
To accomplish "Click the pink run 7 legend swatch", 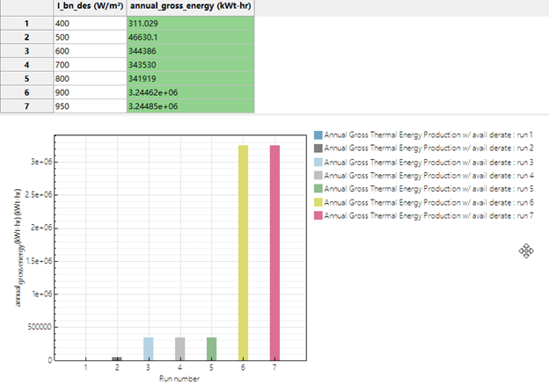I will click(318, 215).
